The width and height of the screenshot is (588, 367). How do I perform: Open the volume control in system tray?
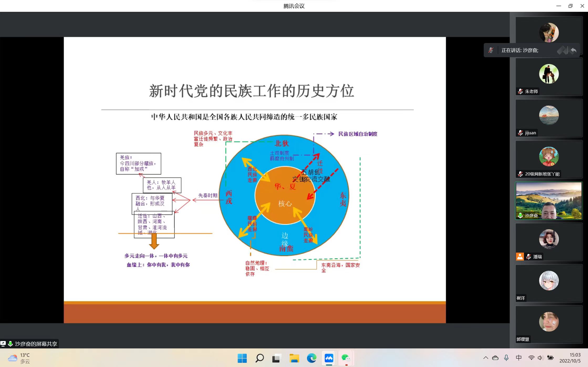pyautogui.click(x=540, y=358)
